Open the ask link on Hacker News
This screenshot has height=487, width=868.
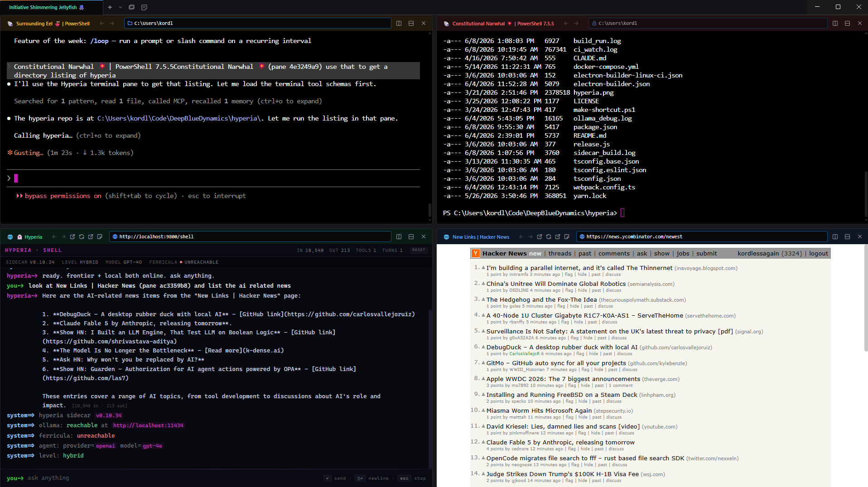tap(642, 254)
